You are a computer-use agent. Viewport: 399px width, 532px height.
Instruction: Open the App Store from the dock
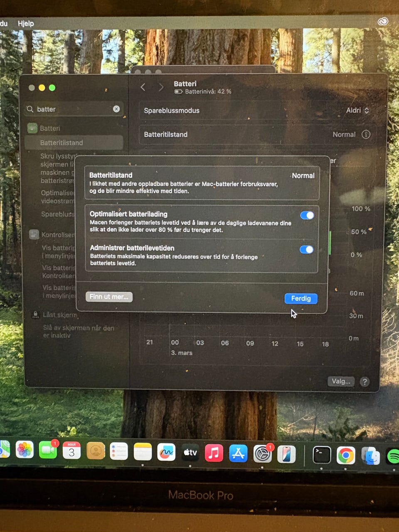pyautogui.click(x=238, y=453)
